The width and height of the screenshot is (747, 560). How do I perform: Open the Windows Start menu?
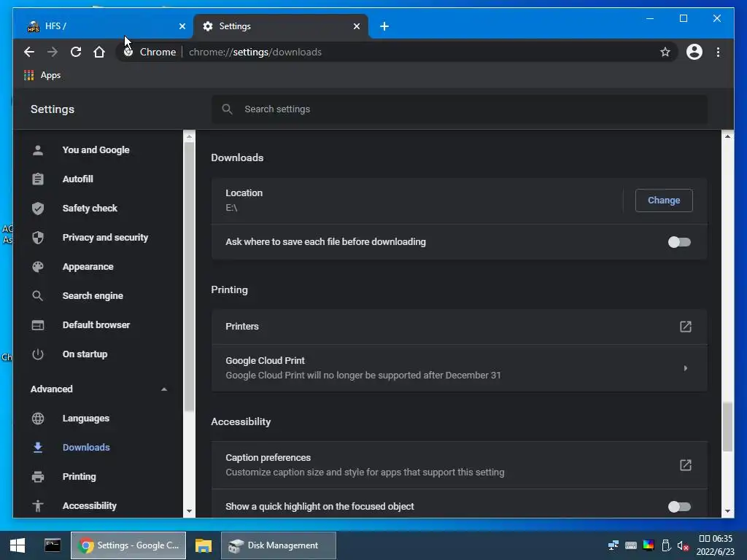point(18,545)
